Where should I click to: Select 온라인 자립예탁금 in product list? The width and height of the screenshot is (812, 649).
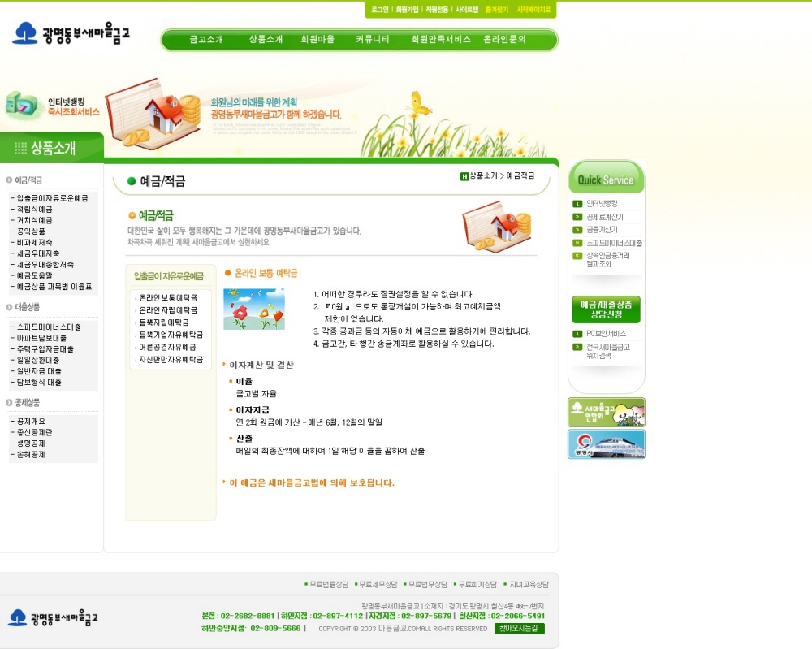[x=168, y=309]
